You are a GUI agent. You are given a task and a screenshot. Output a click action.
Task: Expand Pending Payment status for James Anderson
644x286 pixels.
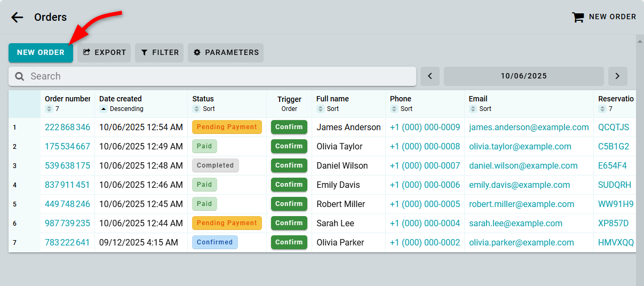227,127
